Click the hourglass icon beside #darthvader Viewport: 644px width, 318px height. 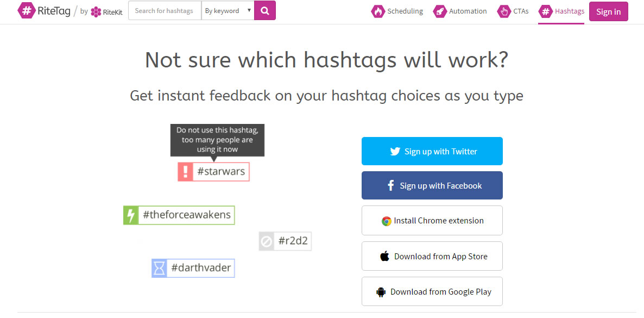click(x=159, y=267)
